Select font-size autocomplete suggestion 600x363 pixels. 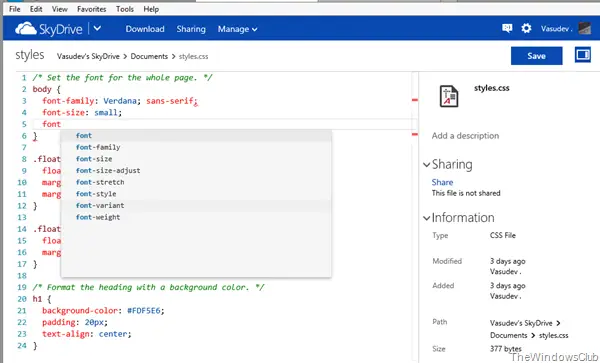pyautogui.click(x=196, y=159)
